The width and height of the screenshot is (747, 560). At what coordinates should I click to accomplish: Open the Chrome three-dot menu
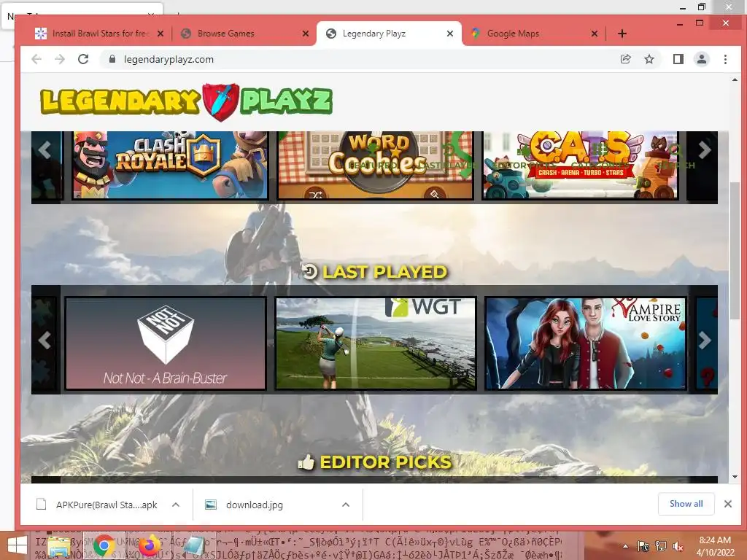pyautogui.click(x=725, y=59)
